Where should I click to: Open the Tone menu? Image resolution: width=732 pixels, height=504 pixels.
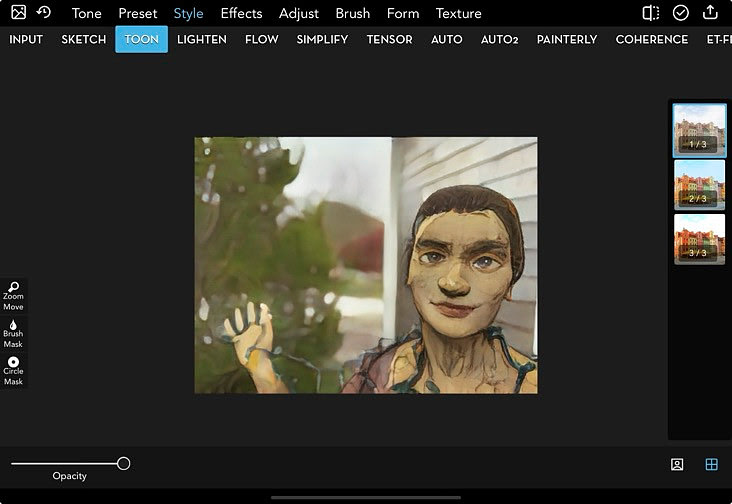click(86, 13)
